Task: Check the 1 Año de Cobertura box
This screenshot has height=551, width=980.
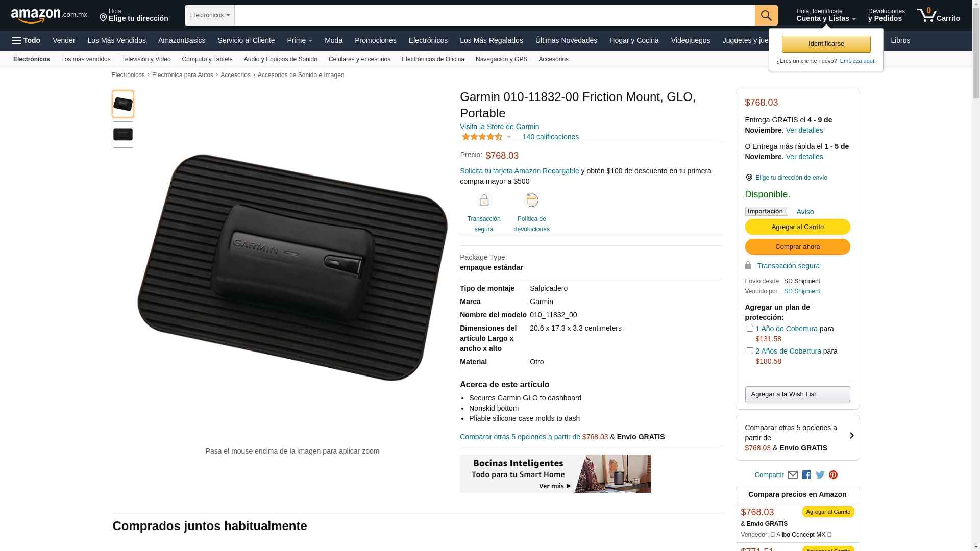Action: pyautogui.click(x=750, y=329)
